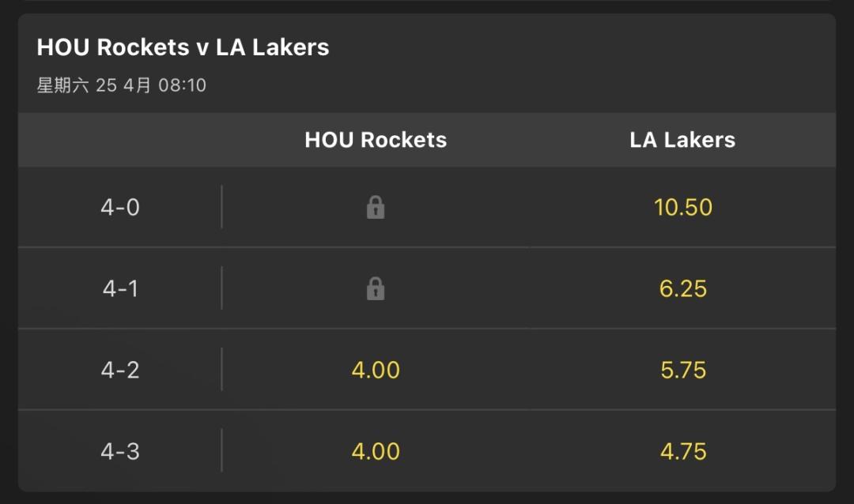Pick Lakers 4-3 odds of 4.75

pos(682,452)
